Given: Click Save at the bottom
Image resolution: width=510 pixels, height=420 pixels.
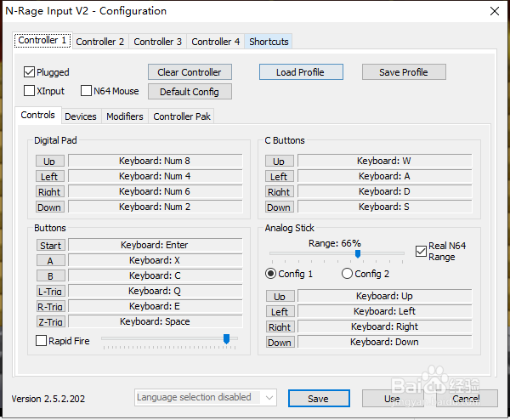Looking at the screenshot, I should 319,398.
